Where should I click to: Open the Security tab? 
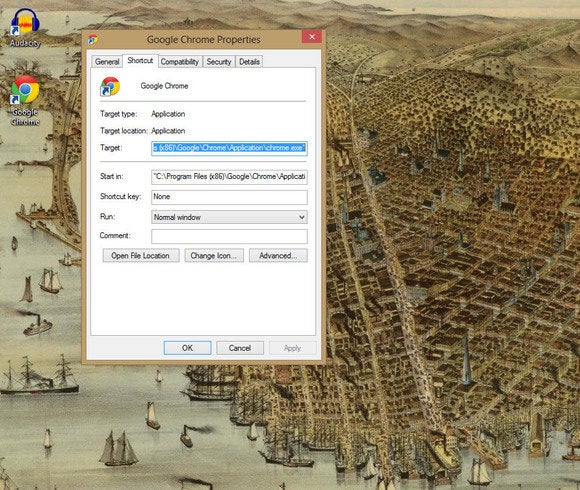click(x=219, y=62)
